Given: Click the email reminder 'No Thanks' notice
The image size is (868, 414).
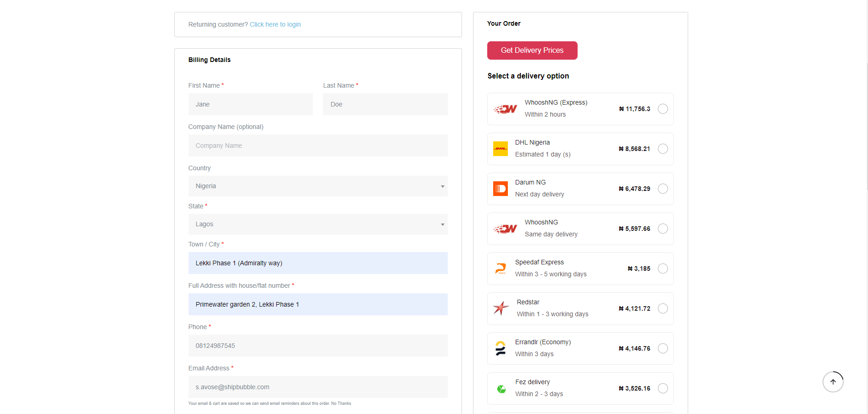Looking at the screenshot, I should click(x=269, y=403).
